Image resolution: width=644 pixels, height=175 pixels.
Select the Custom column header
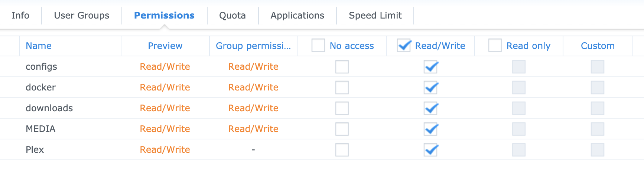[x=598, y=46]
